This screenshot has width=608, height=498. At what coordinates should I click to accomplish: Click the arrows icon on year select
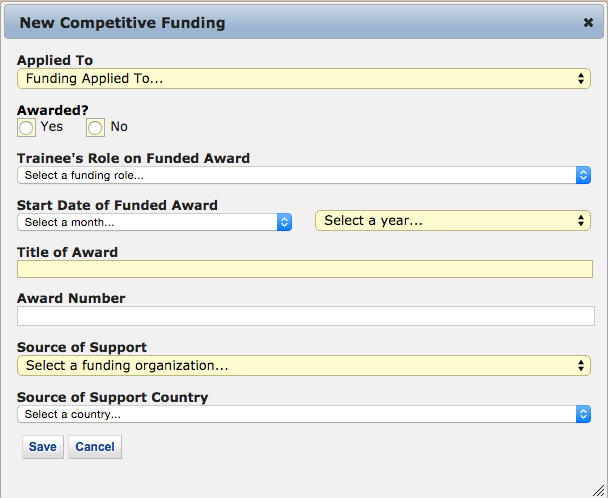tap(582, 221)
